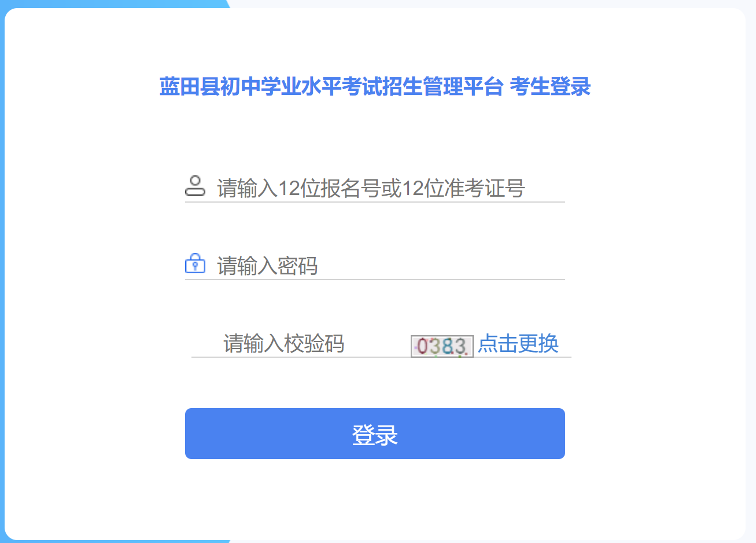Select the lock icon beside the password field
Screen dimensions: 756x543
click(195, 263)
